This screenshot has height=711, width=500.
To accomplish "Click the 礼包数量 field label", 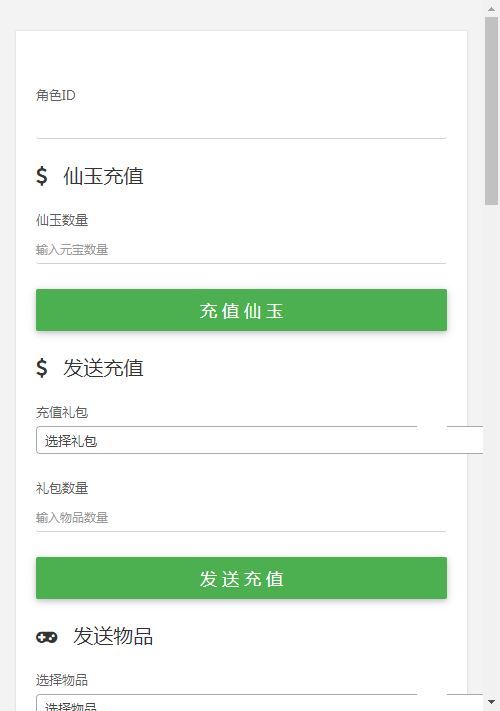I will click(62, 488).
